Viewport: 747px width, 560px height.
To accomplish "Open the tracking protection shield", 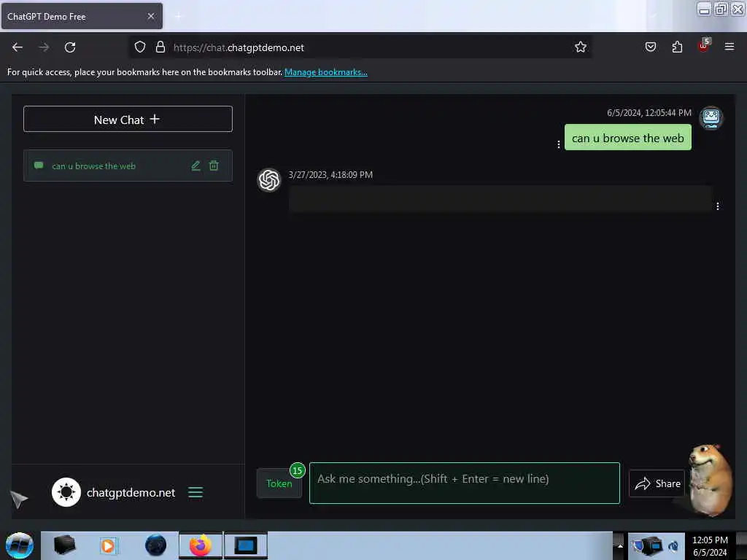I will 139,47.
